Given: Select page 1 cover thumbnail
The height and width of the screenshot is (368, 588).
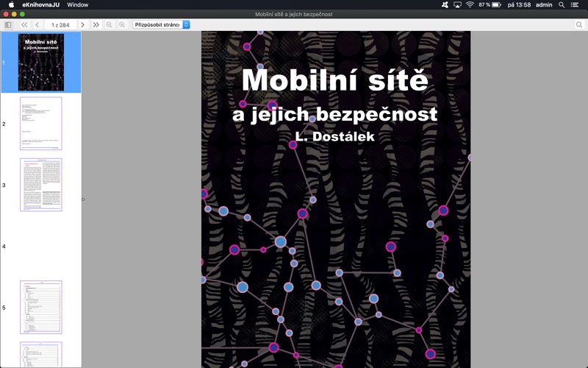Looking at the screenshot, I should (41, 63).
